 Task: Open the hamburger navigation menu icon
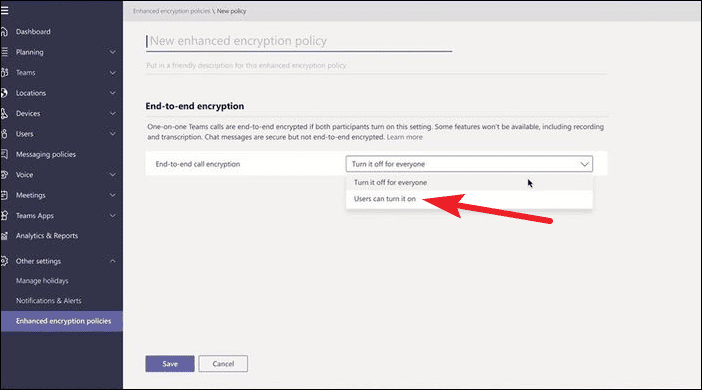[4, 10]
